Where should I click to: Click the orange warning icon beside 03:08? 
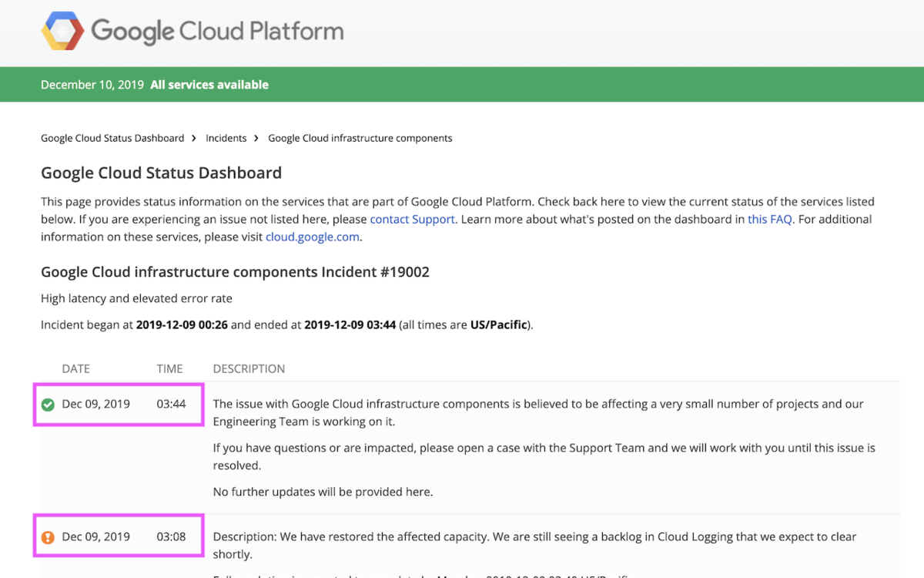click(x=48, y=537)
